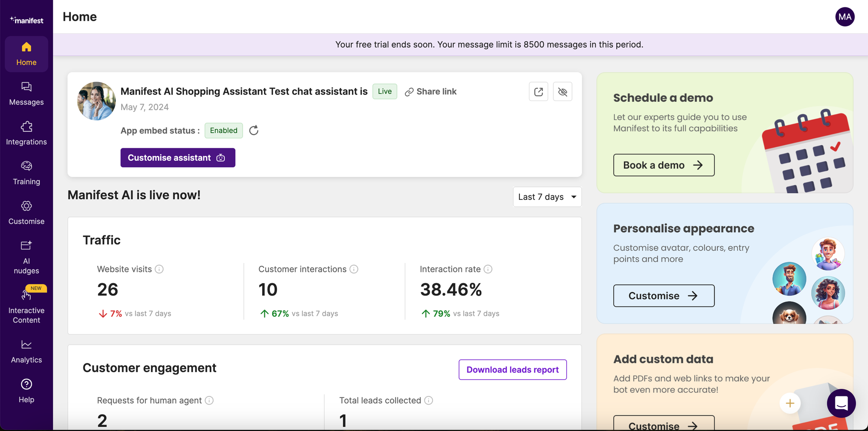The width and height of the screenshot is (868, 431).
Task: Refresh the app embed status
Action: [x=254, y=130]
